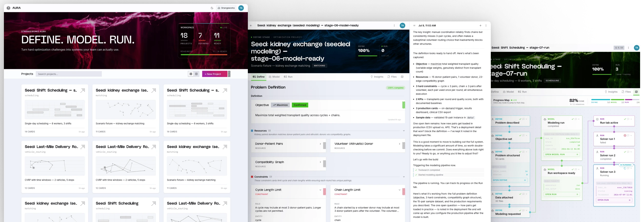Click striped handle on Compatibility Graph card
This screenshot has width=644, height=222.
(324, 164)
